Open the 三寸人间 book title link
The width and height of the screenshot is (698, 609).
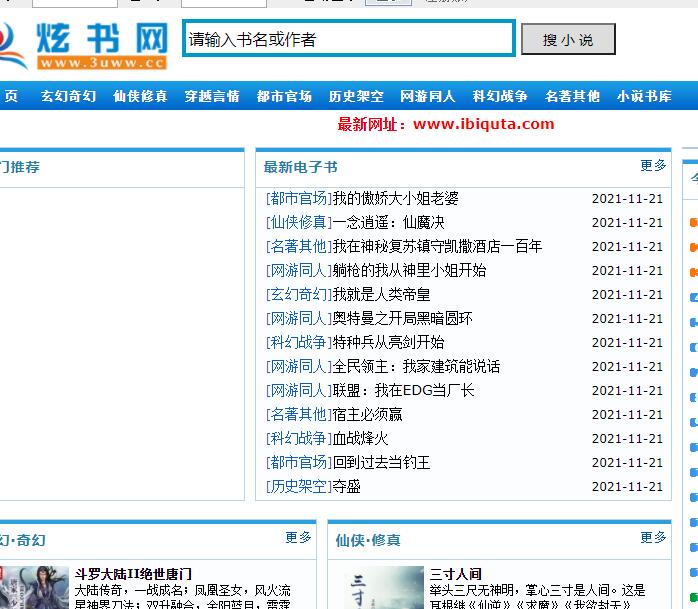(x=456, y=574)
